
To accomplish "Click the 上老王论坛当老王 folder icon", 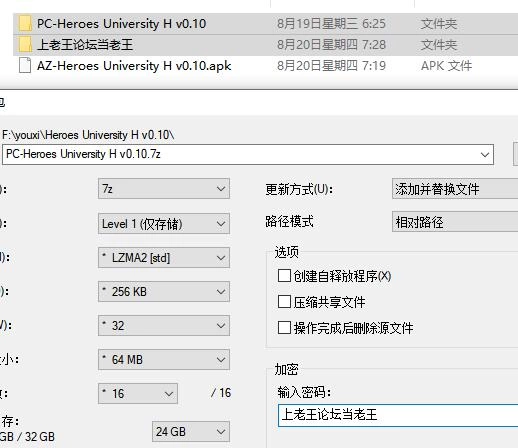I will coord(25,45).
